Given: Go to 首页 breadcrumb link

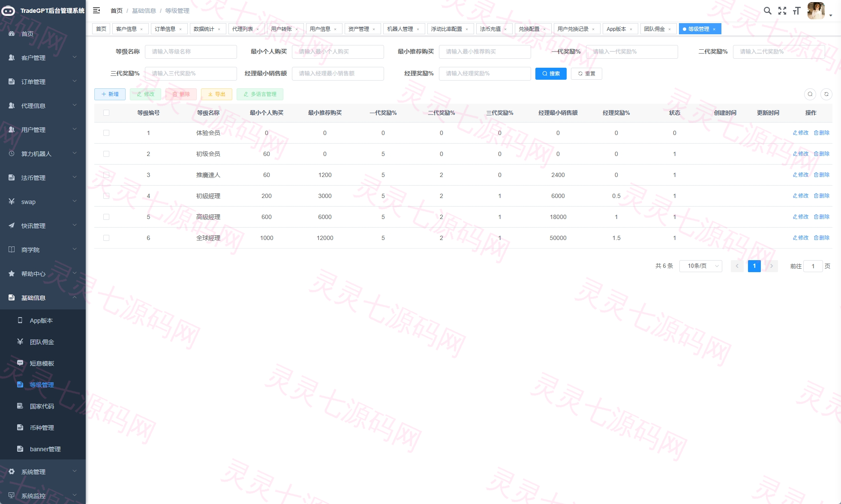Looking at the screenshot, I should (x=117, y=11).
